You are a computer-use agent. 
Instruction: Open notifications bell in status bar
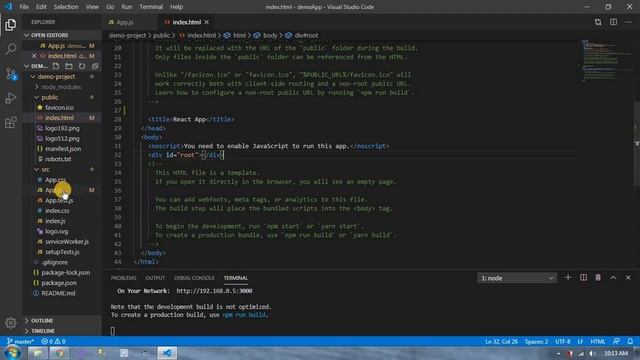(630, 341)
